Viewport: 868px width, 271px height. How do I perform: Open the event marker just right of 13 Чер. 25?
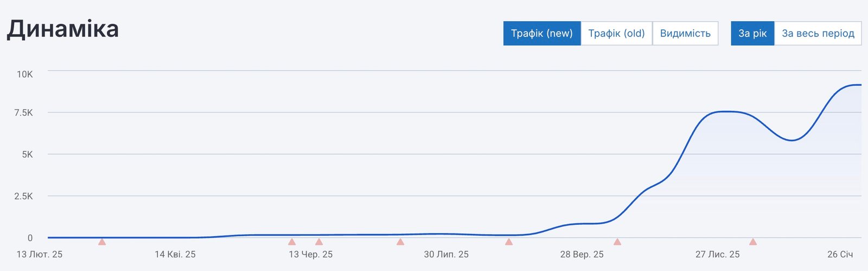pyautogui.click(x=319, y=242)
